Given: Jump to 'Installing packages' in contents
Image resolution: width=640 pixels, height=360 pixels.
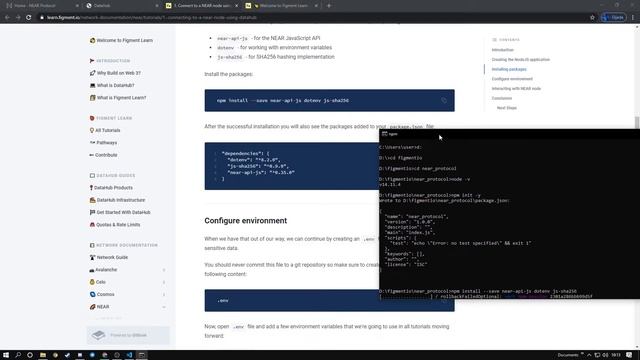Looking at the screenshot, I should pos(509,69).
